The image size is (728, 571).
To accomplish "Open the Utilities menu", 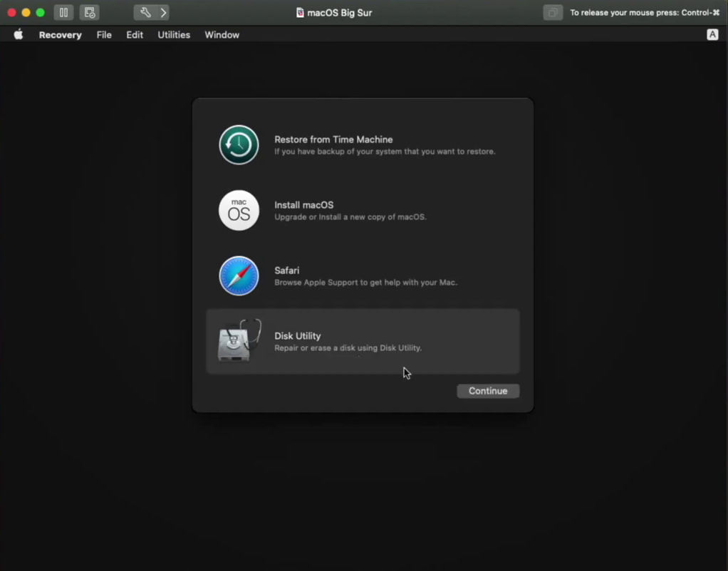I will [174, 35].
